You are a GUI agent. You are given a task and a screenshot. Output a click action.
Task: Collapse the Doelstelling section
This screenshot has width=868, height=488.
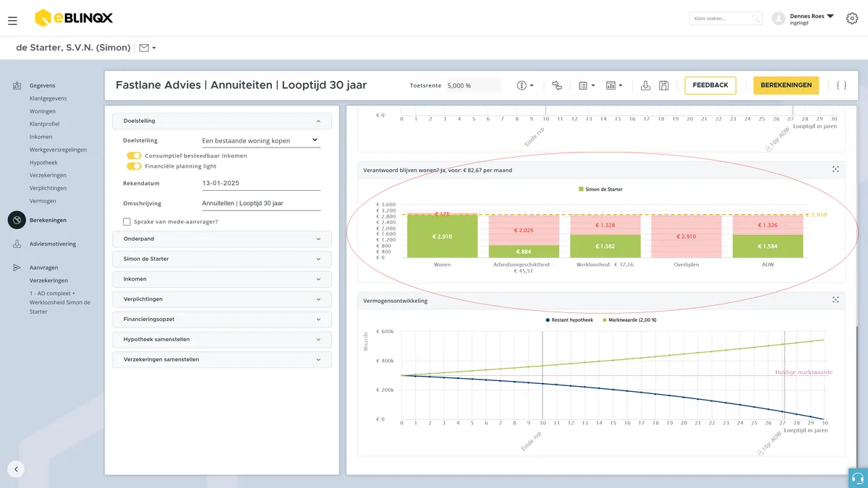222,121
